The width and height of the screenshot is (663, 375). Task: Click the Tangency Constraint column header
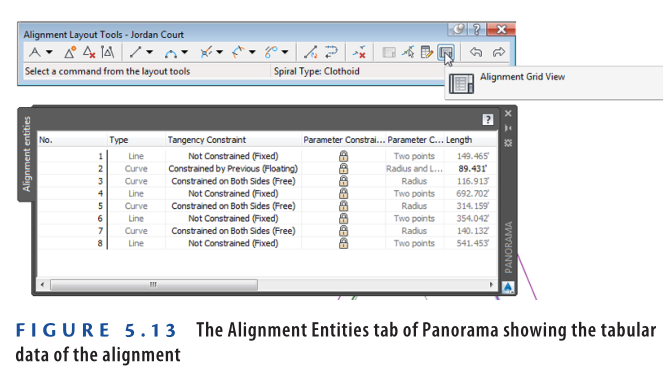233,140
